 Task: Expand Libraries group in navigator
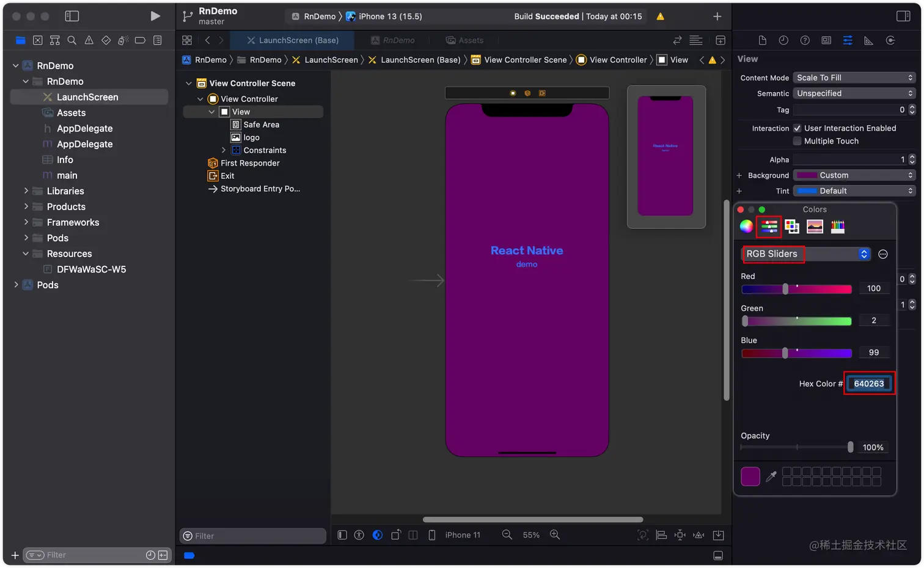coord(26,191)
